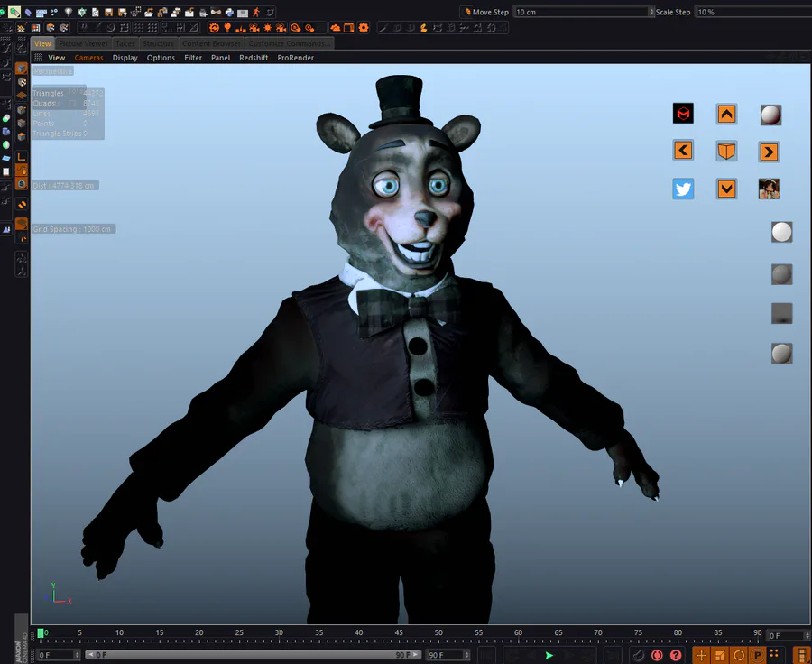Click the red Maxon cube logo button
The height and width of the screenshot is (664, 812).
pos(683,114)
